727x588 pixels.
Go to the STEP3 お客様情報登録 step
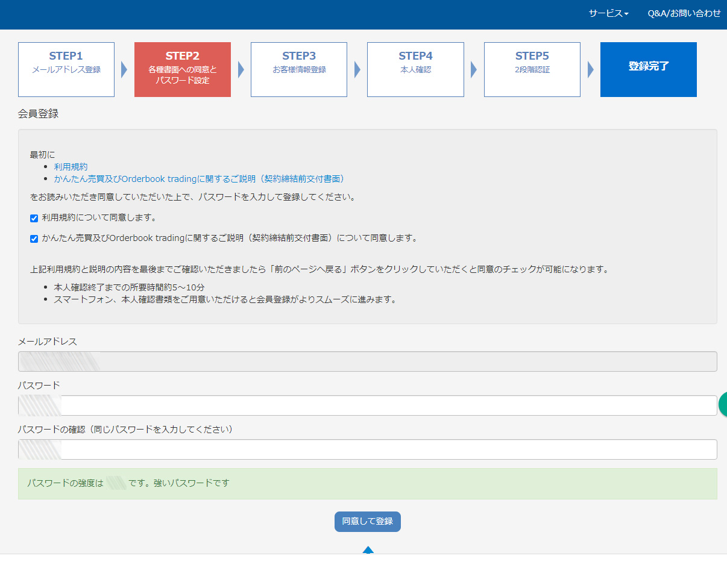click(x=299, y=69)
